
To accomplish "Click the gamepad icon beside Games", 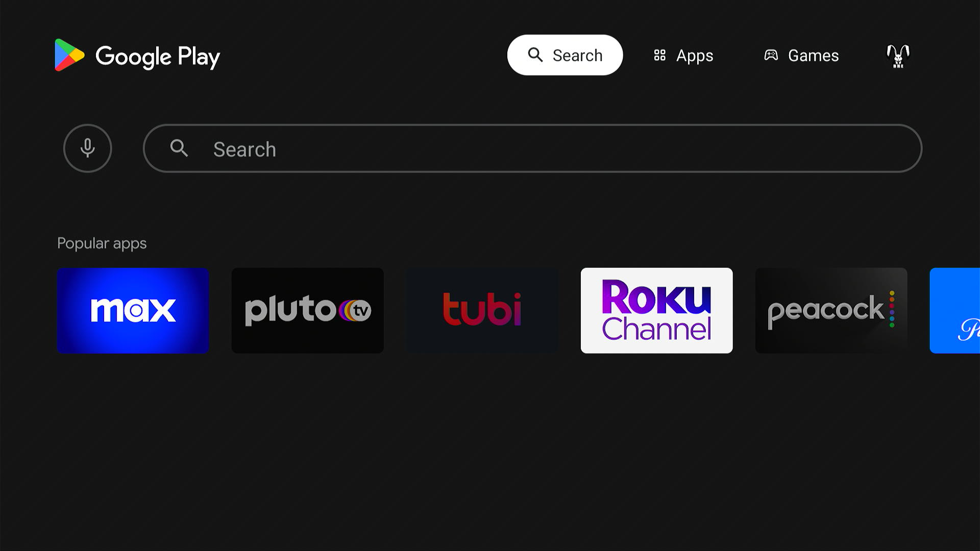I will pyautogui.click(x=771, y=55).
